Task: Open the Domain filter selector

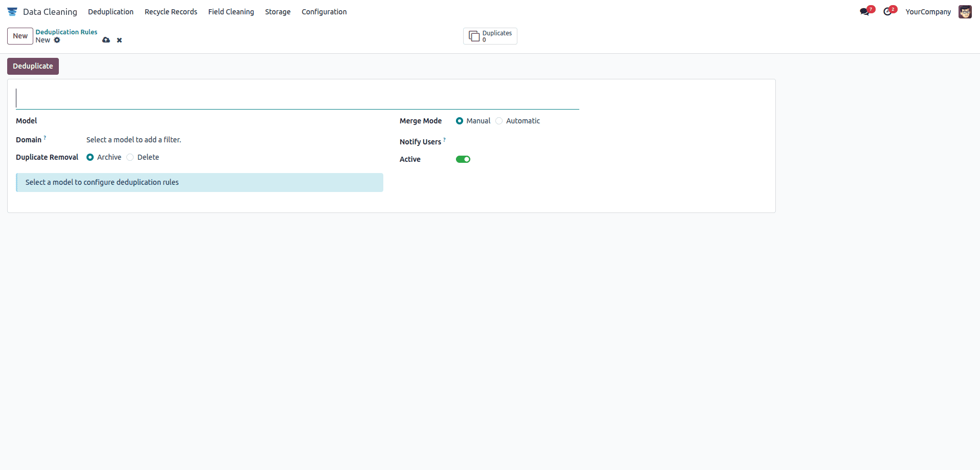Action: (134, 139)
